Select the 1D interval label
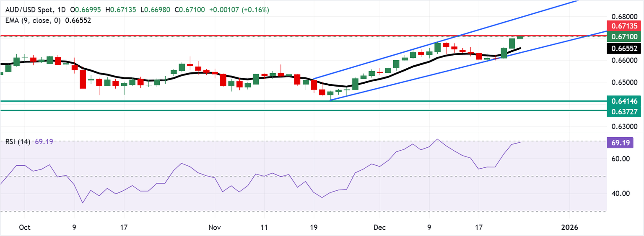Viewport: 644px width, 236px height. point(62,10)
